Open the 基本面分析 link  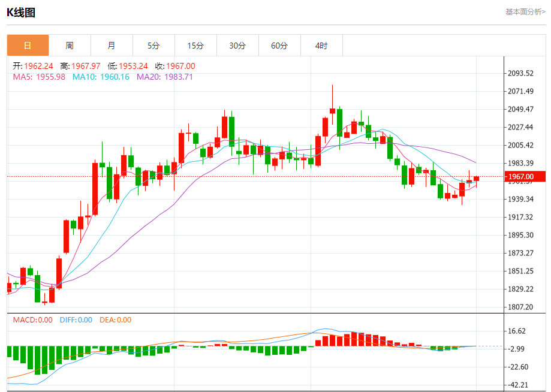[x=525, y=12]
